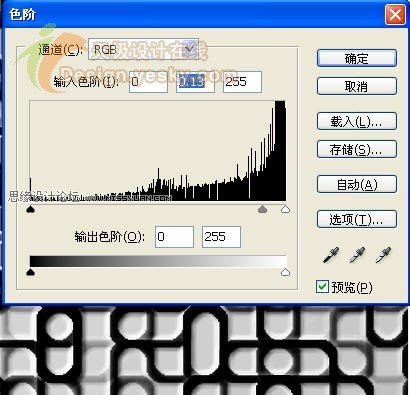Click the output black level slider
Screen dimensions: 410x395
click(30, 272)
